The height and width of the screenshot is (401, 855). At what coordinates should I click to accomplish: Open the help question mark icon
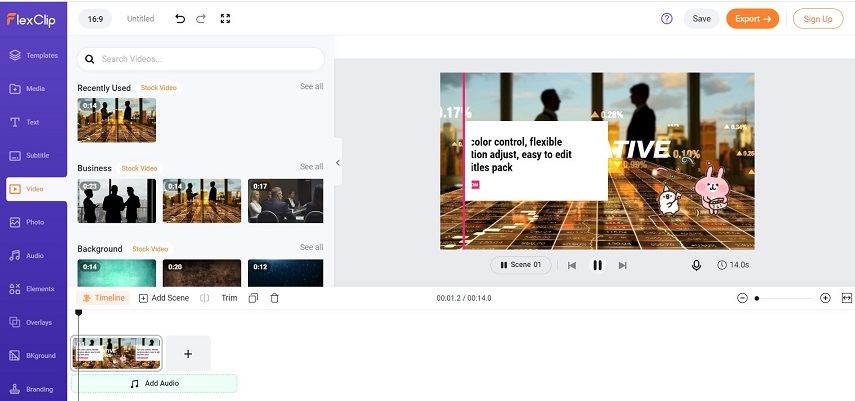[x=667, y=19]
